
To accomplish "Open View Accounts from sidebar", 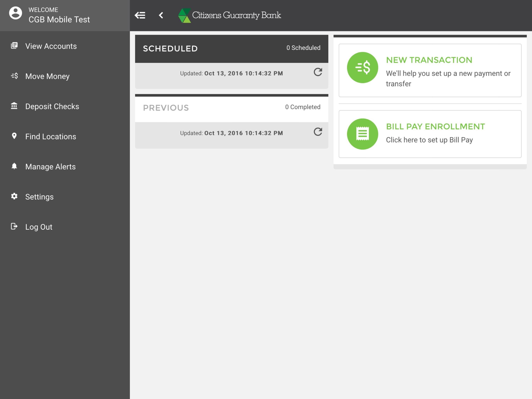I will pos(65,46).
